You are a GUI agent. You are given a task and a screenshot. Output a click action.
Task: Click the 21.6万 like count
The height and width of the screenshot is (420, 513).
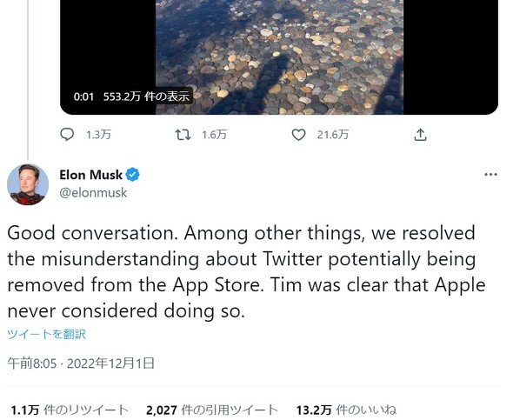[x=333, y=135]
